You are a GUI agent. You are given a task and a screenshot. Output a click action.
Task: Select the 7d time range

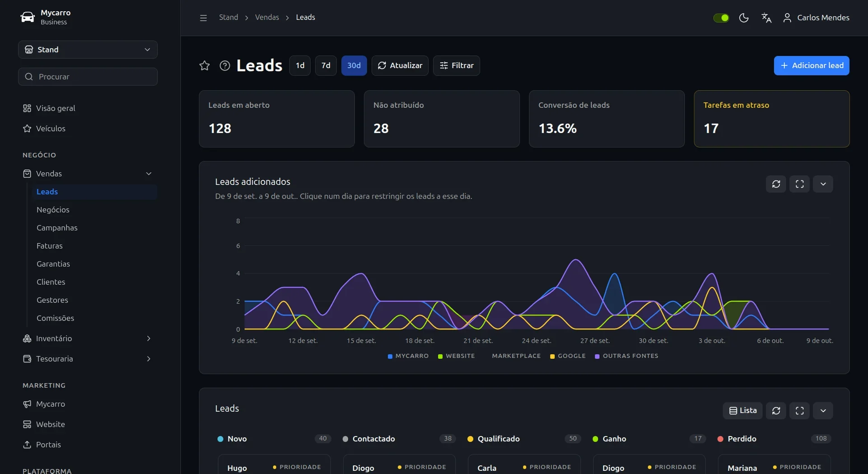pos(326,66)
